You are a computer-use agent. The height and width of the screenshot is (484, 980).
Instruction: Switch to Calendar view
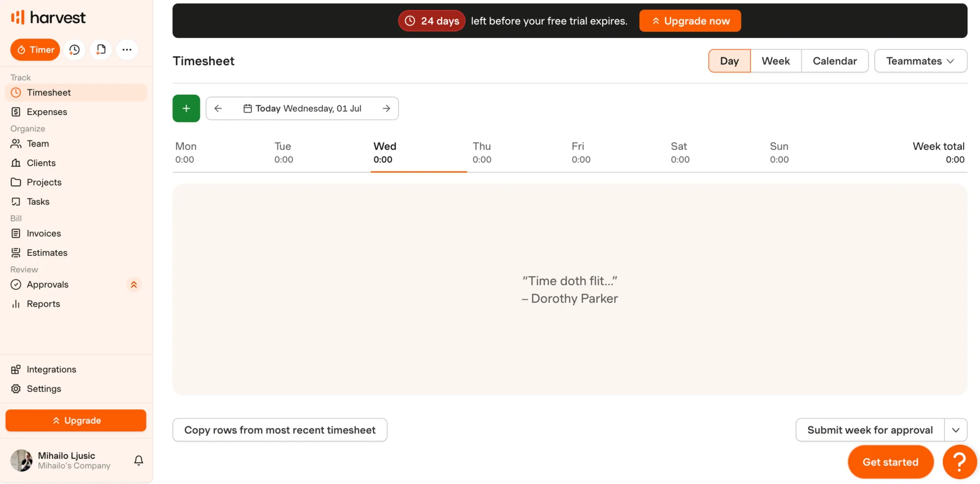click(835, 61)
